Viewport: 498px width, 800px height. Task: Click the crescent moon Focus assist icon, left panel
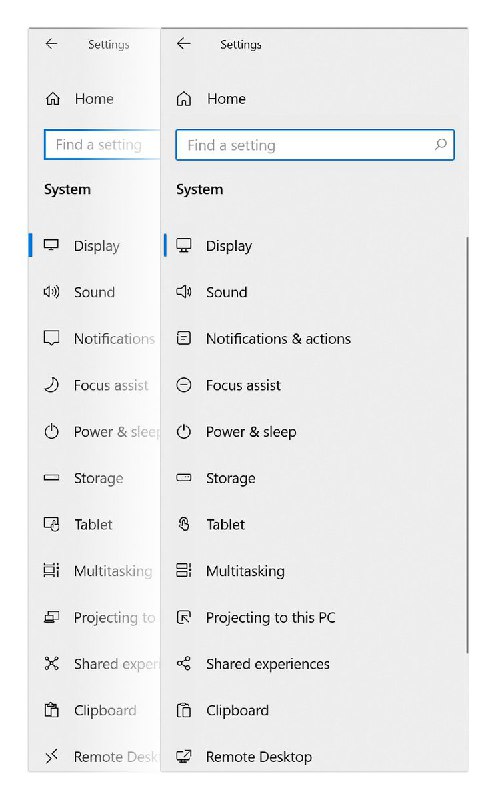coord(52,385)
